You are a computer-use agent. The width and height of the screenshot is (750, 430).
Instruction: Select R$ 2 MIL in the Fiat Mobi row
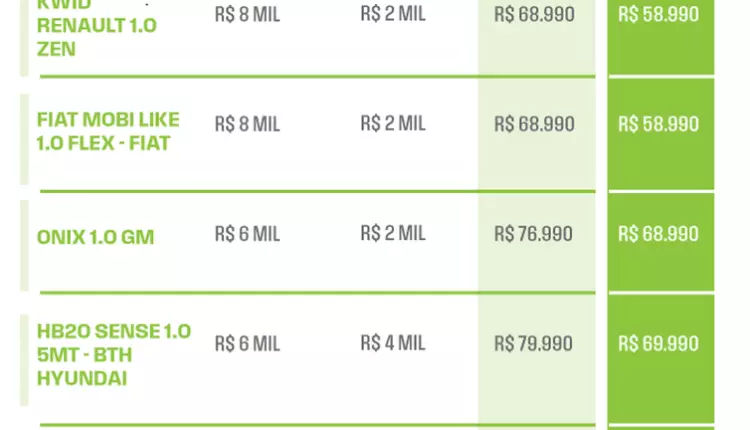pos(393,124)
